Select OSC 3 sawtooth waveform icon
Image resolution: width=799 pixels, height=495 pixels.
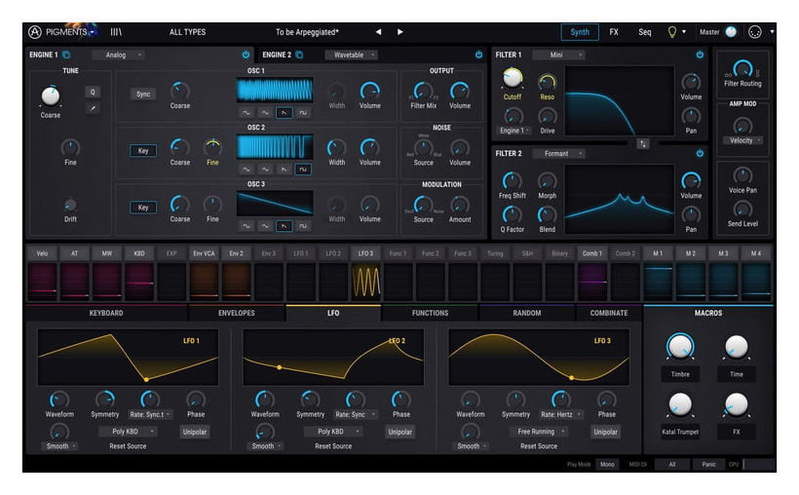click(x=284, y=226)
